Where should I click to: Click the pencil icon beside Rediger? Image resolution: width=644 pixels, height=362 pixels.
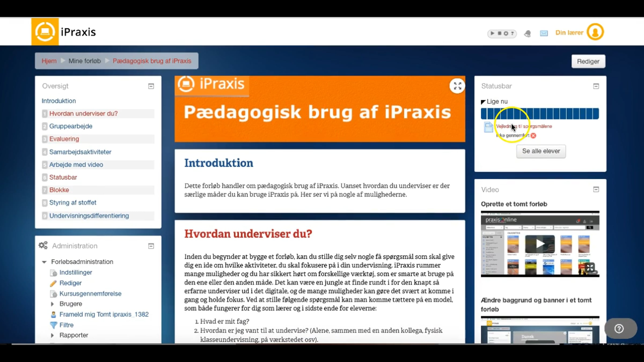pyautogui.click(x=53, y=283)
